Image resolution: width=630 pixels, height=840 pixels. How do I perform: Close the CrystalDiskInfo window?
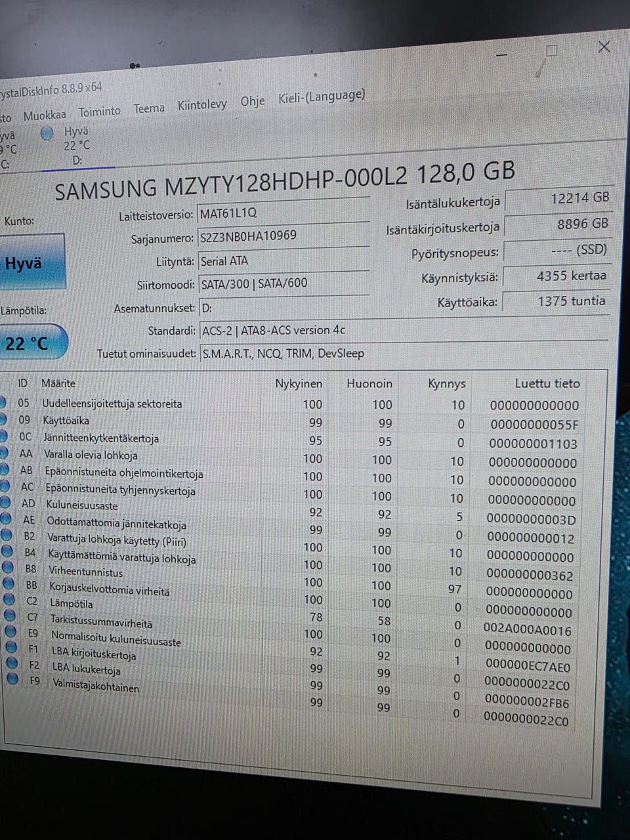click(604, 47)
